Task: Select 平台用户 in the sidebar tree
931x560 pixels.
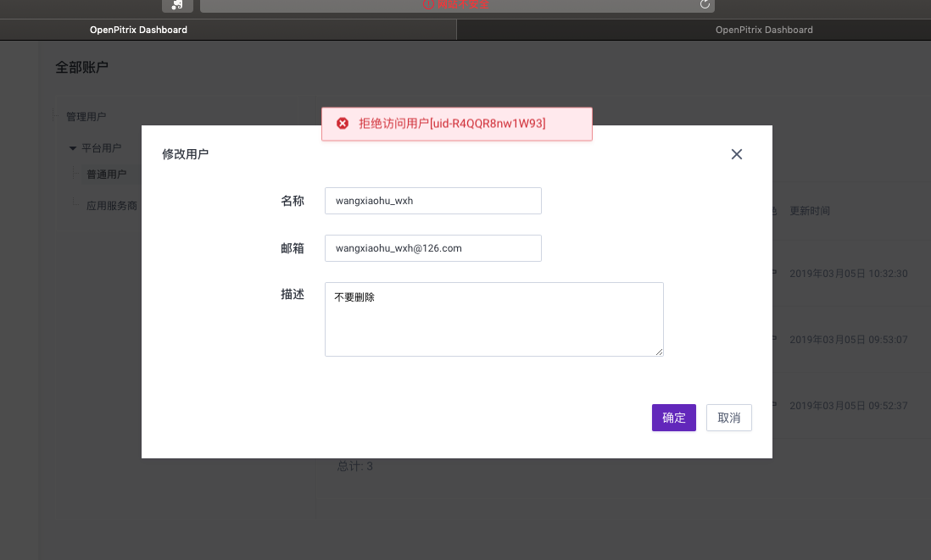Action: click(102, 147)
